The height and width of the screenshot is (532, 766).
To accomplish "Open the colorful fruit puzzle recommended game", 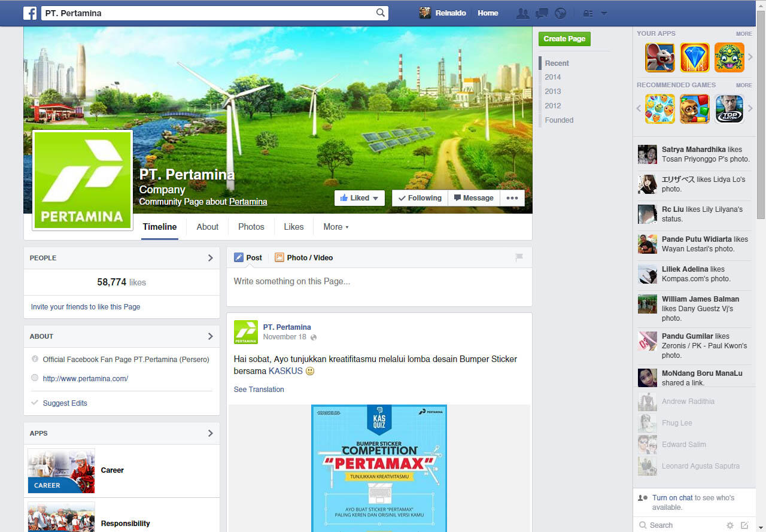I will point(660,109).
